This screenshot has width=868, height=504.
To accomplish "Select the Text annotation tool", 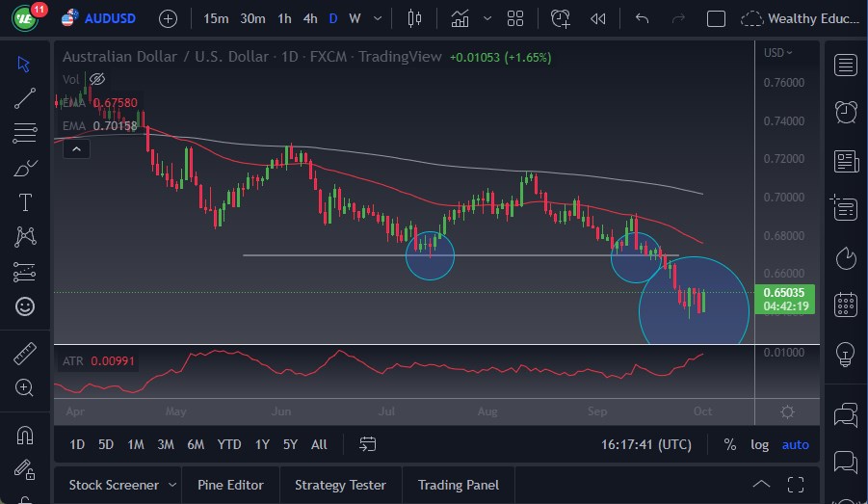I will tap(25, 202).
